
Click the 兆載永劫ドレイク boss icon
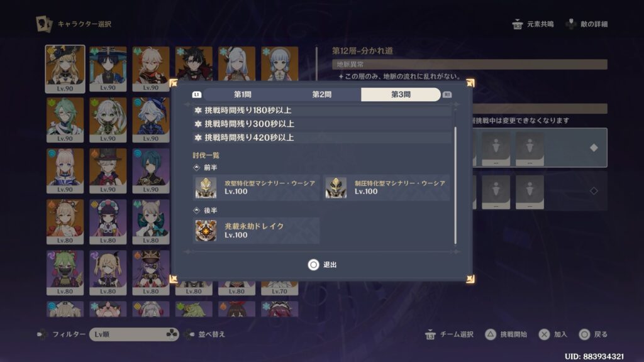(x=206, y=230)
